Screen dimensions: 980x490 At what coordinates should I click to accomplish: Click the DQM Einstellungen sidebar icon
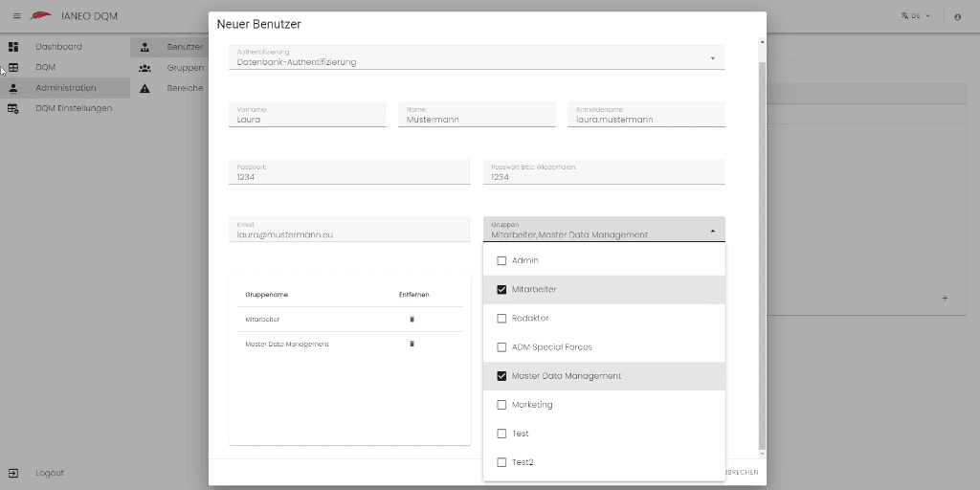click(13, 108)
